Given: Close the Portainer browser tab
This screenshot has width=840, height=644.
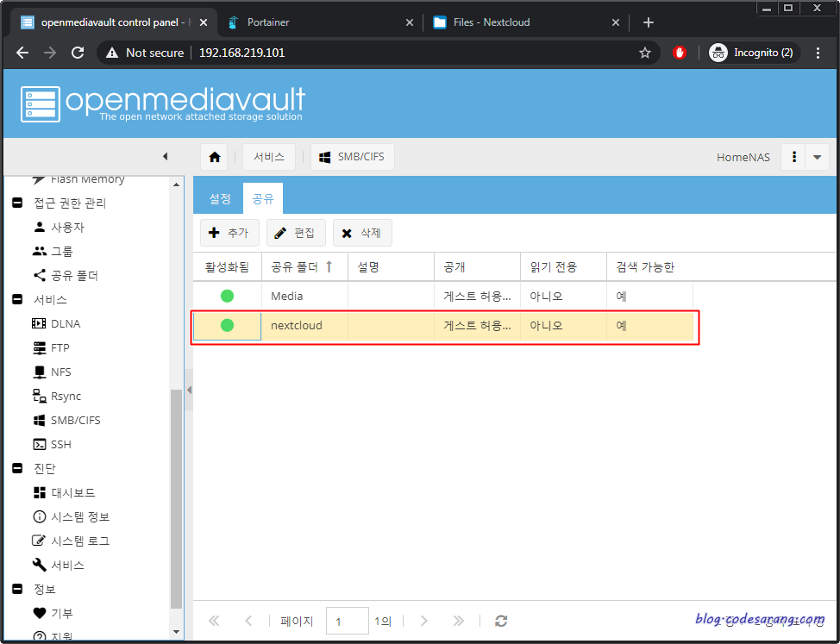Looking at the screenshot, I should pyautogui.click(x=410, y=22).
